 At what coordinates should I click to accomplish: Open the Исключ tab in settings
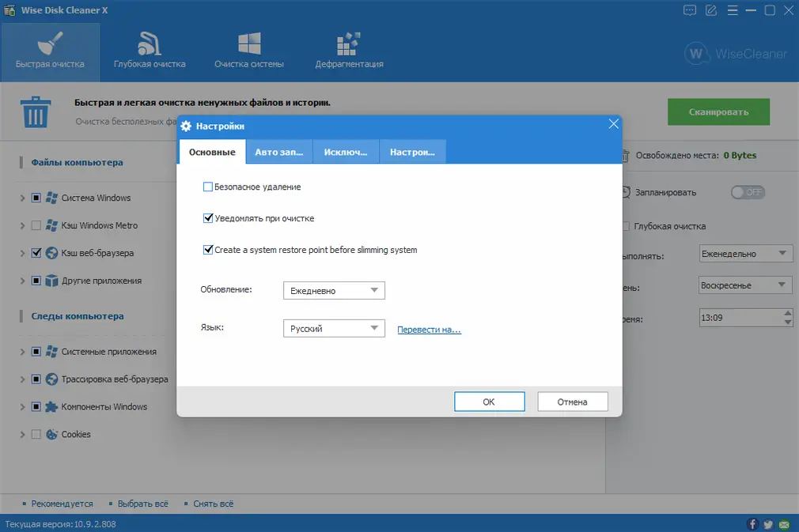tap(345, 151)
